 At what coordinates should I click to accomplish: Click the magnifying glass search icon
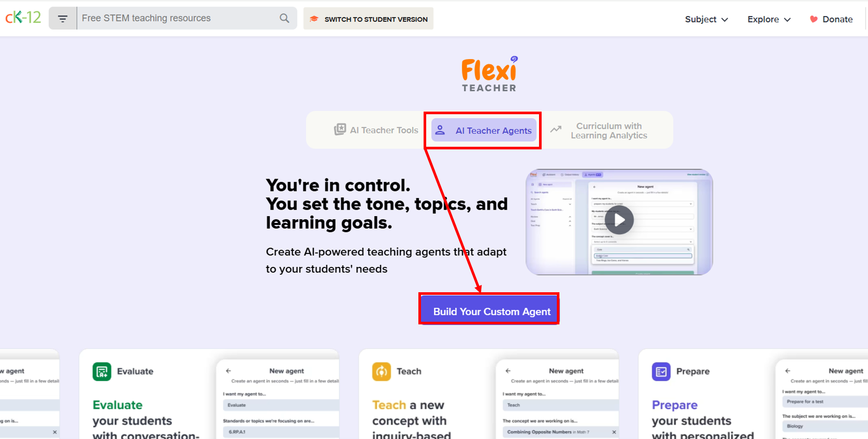point(284,18)
